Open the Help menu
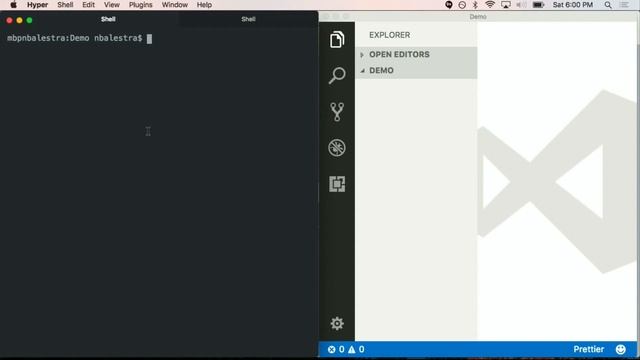 click(204, 5)
